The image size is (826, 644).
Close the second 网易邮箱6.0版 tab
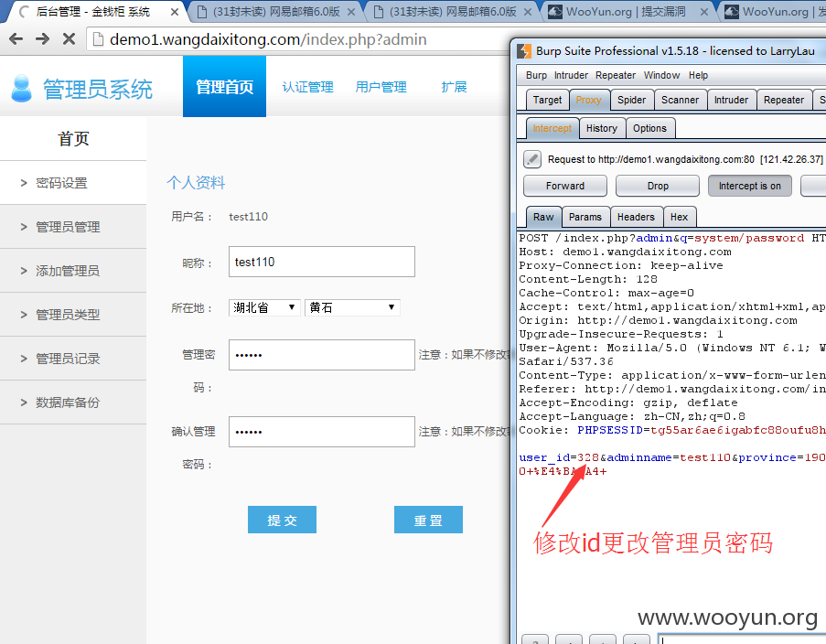527,12
